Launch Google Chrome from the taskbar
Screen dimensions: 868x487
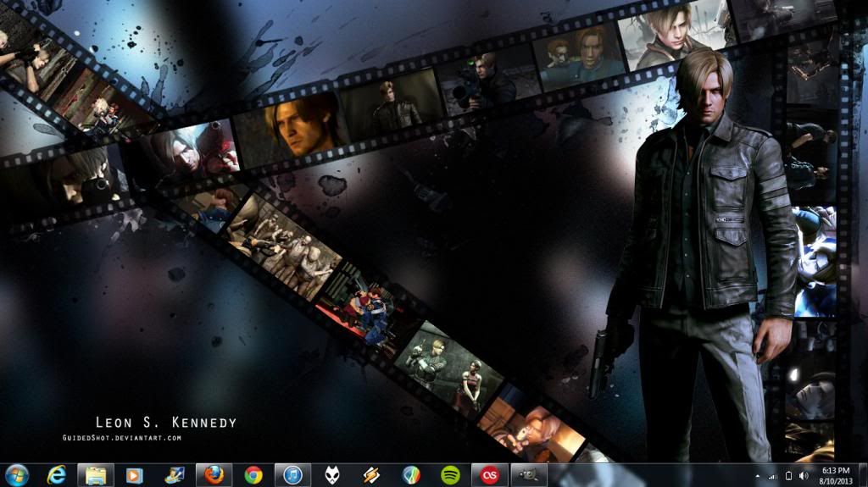click(x=253, y=475)
